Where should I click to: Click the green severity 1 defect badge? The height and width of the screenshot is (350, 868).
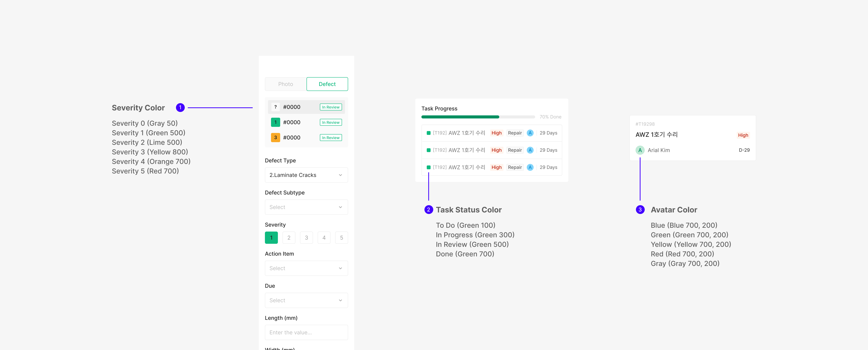point(275,122)
